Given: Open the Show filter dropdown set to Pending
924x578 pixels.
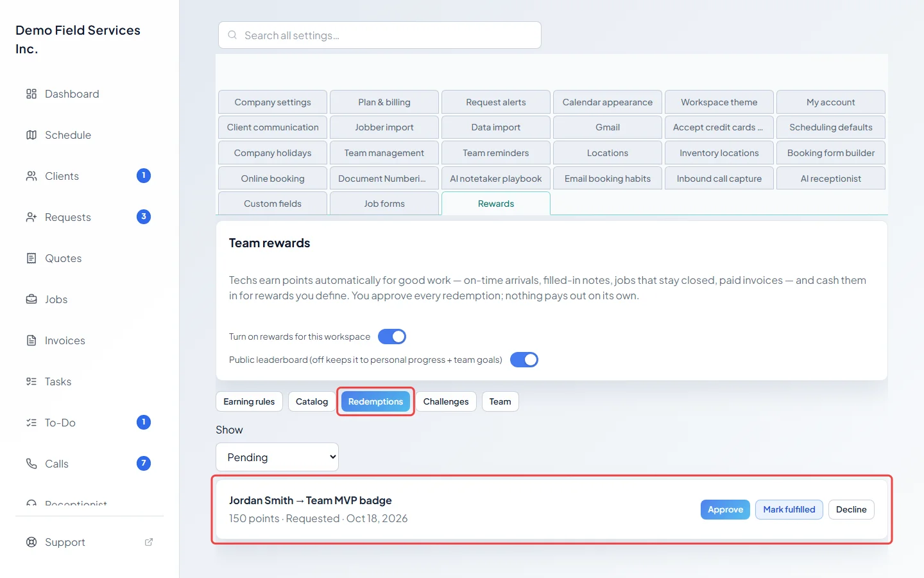Looking at the screenshot, I should point(277,457).
